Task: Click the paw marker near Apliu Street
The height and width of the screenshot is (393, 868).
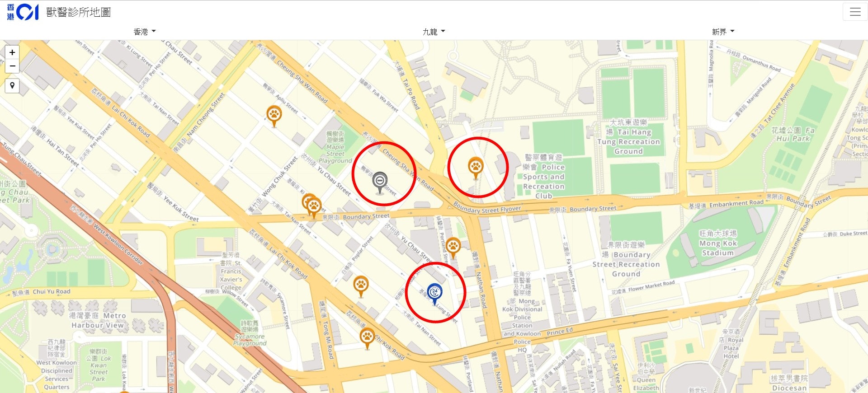Action: point(274,116)
